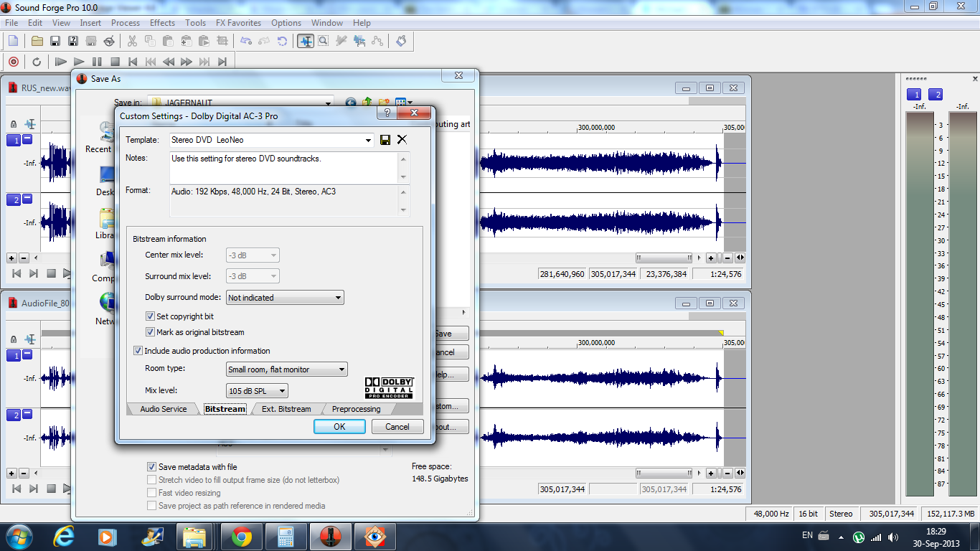This screenshot has height=551, width=980.
Task: Open the Room type dropdown
Action: point(341,369)
